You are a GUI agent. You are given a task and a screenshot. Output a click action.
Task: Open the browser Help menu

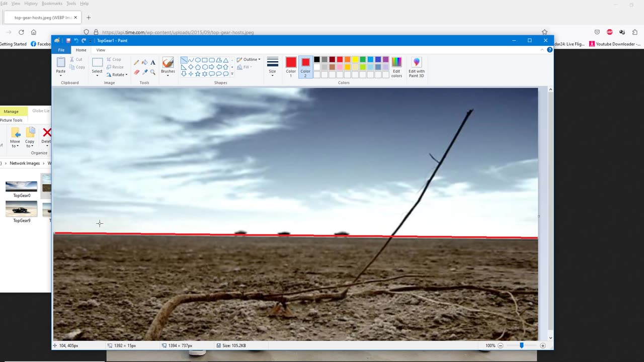pyautogui.click(x=84, y=4)
